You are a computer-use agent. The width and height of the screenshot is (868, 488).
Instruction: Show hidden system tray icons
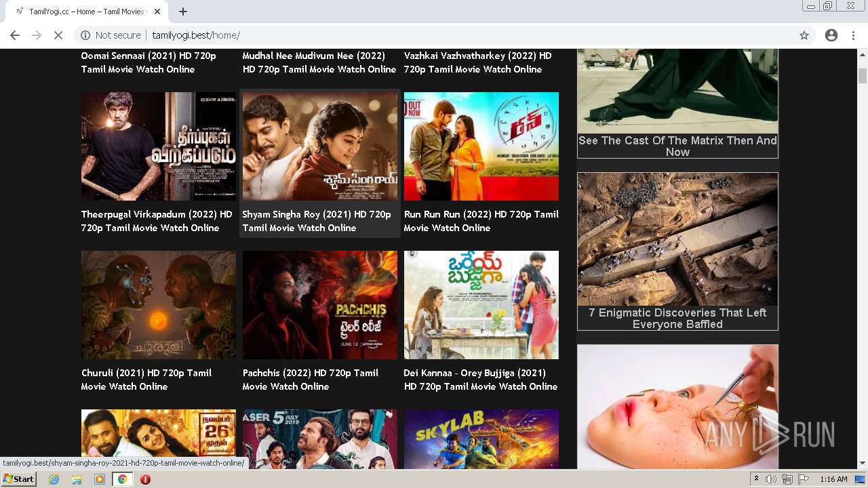point(756,479)
